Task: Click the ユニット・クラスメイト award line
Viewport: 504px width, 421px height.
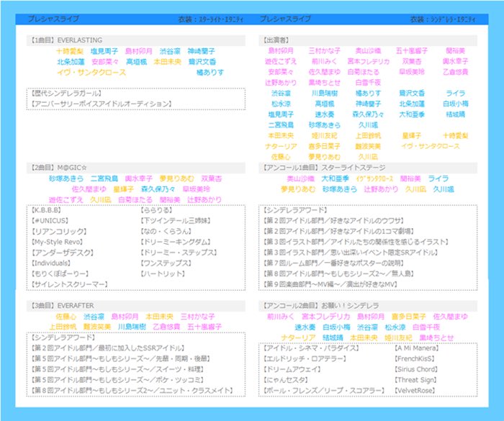Action: point(132,391)
